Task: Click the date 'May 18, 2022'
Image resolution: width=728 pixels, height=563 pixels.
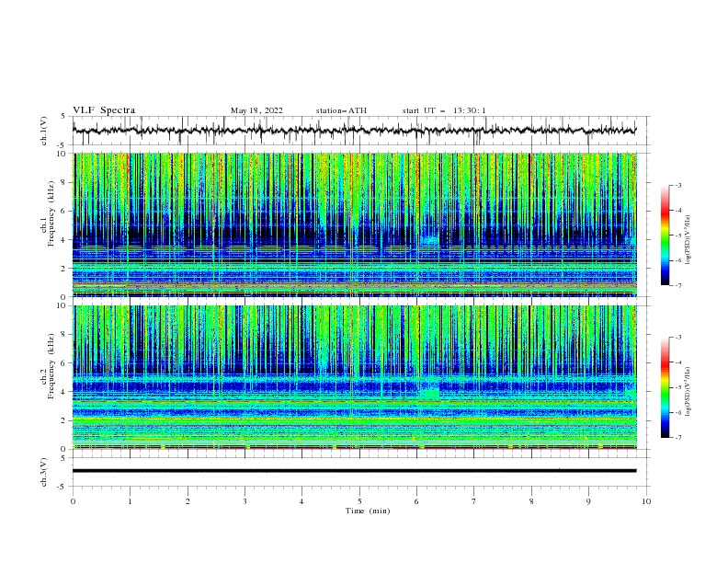Action: (256, 110)
